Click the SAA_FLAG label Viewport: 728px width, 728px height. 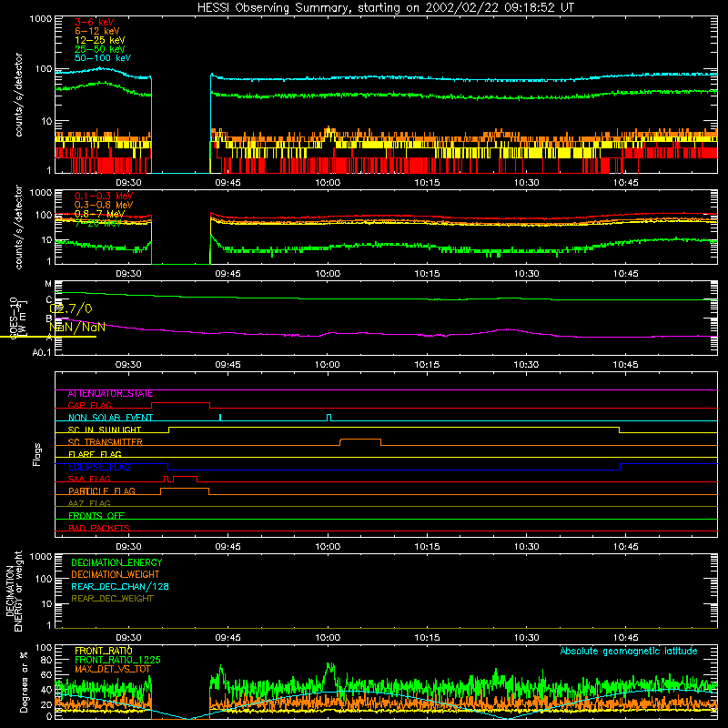click(x=89, y=479)
